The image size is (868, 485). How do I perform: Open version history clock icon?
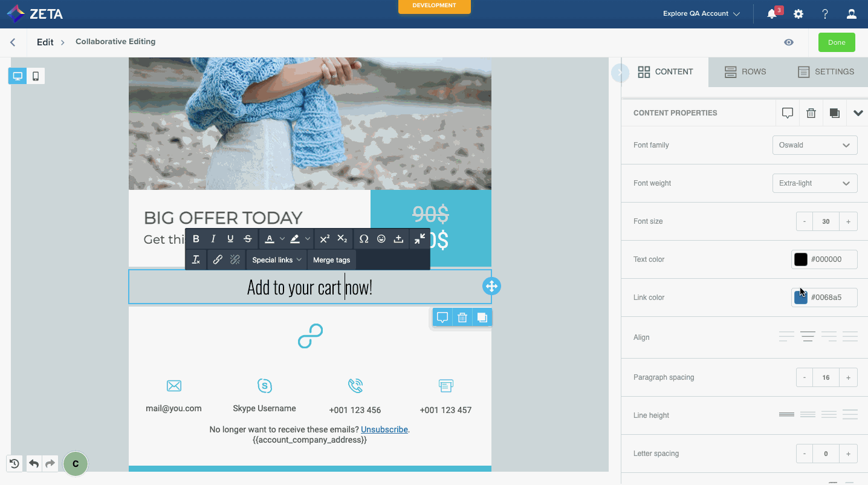tap(15, 464)
